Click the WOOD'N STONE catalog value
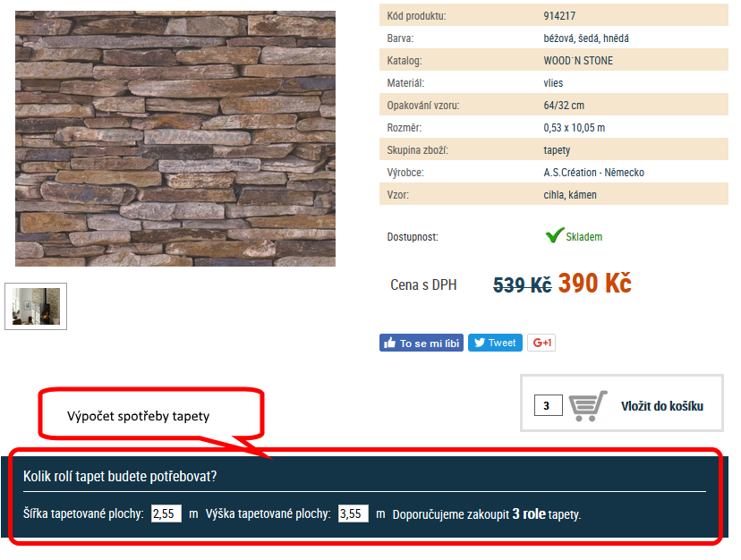The height and width of the screenshot is (560, 741). click(578, 61)
